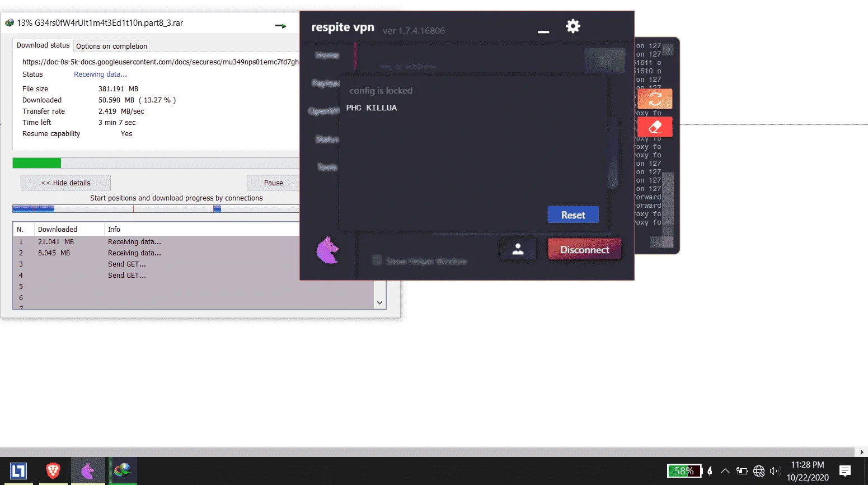Click the config is locked label
This screenshot has height=485, width=868.
point(381,90)
